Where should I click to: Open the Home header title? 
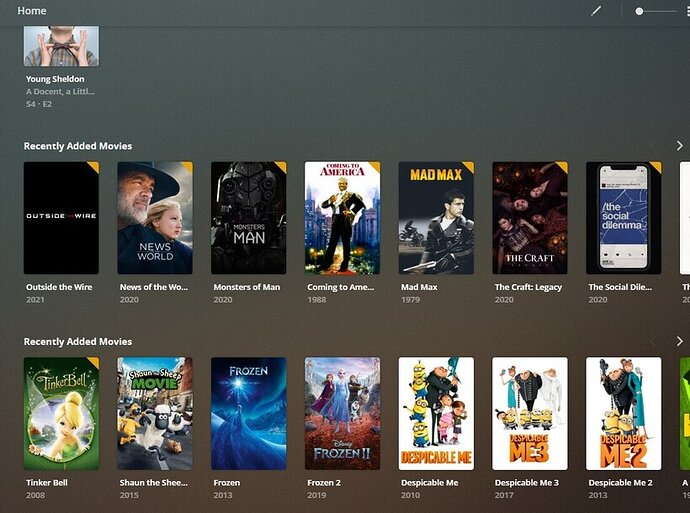[x=32, y=11]
